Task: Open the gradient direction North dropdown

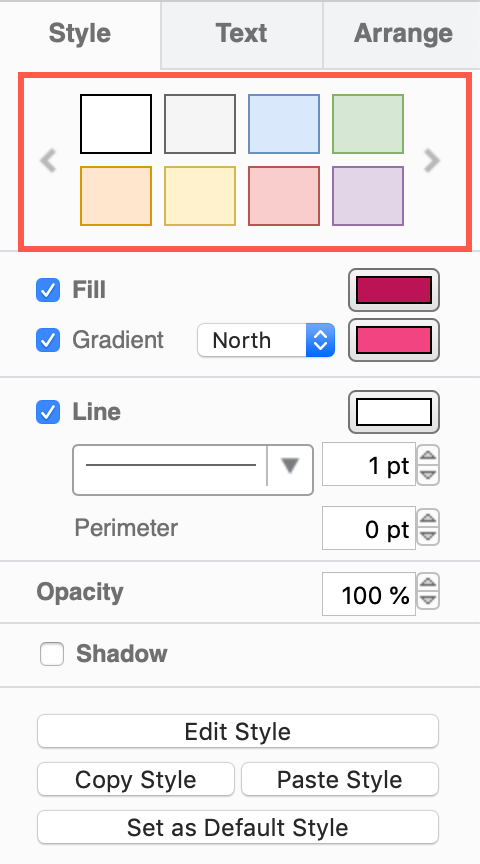Action: pyautogui.click(x=266, y=340)
